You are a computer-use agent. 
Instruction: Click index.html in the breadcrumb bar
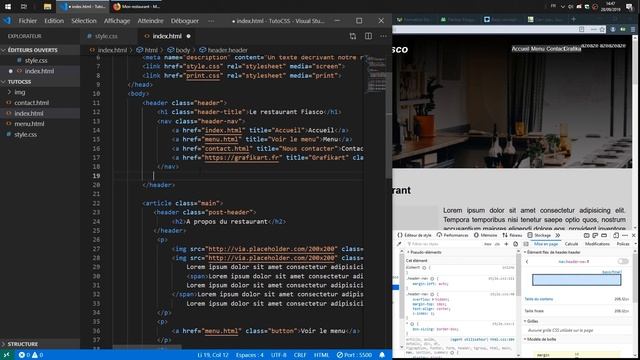coord(112,50)
